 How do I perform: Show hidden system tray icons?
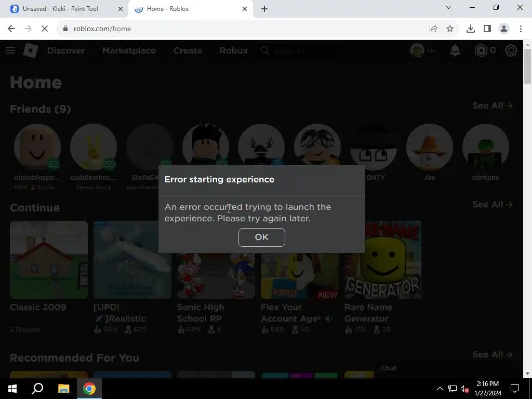coord(440,389)
